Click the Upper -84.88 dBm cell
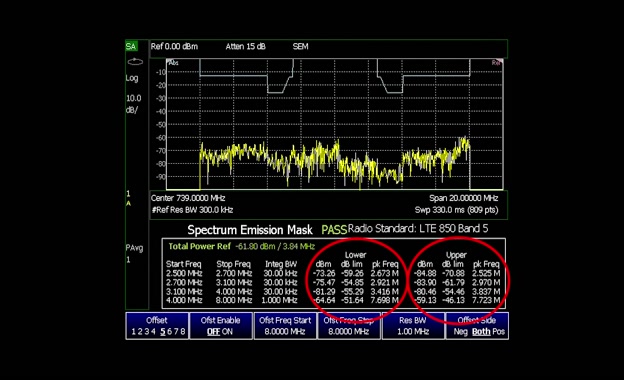 425,273
